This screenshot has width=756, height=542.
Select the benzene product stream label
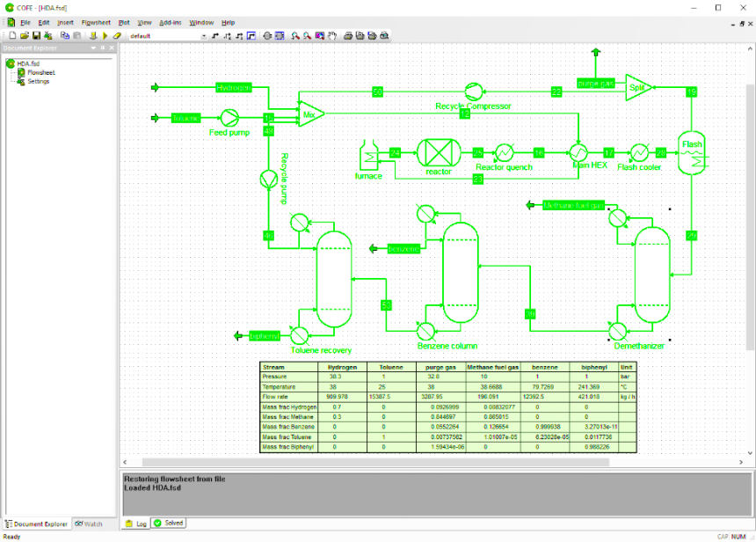click(x=404, y=249)
